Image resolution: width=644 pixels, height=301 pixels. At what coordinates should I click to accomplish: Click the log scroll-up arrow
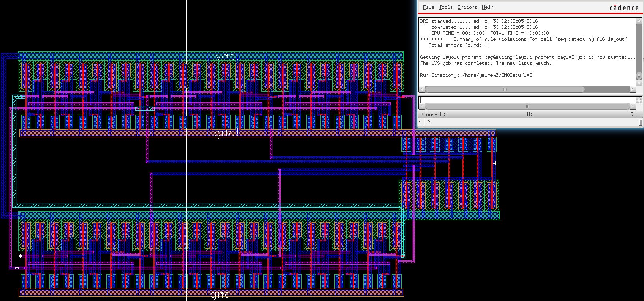point(638,21)
